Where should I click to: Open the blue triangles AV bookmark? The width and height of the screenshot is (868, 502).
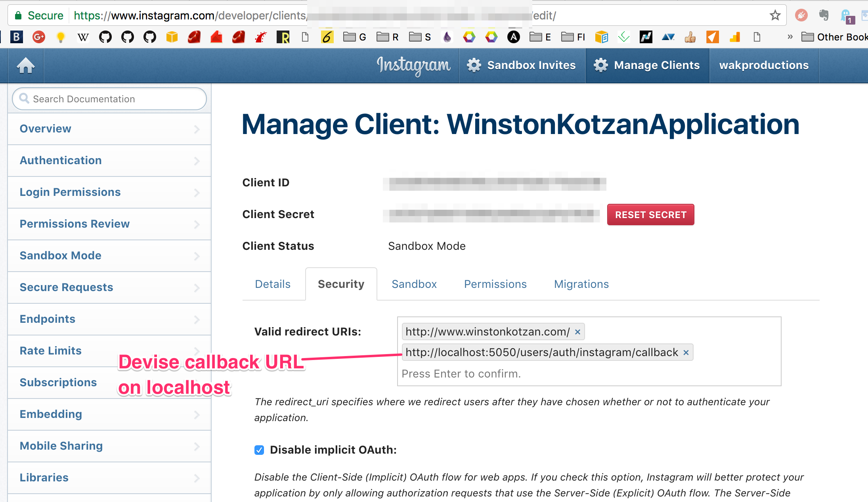point(668,37)
